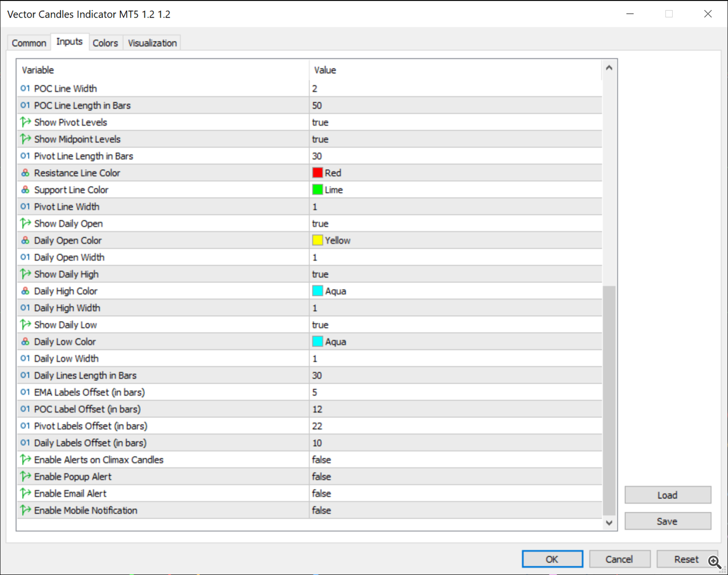Click the color type icon for Support Line Color
Viewport: 728px width, 575px height.
click(x=25, y=190)
